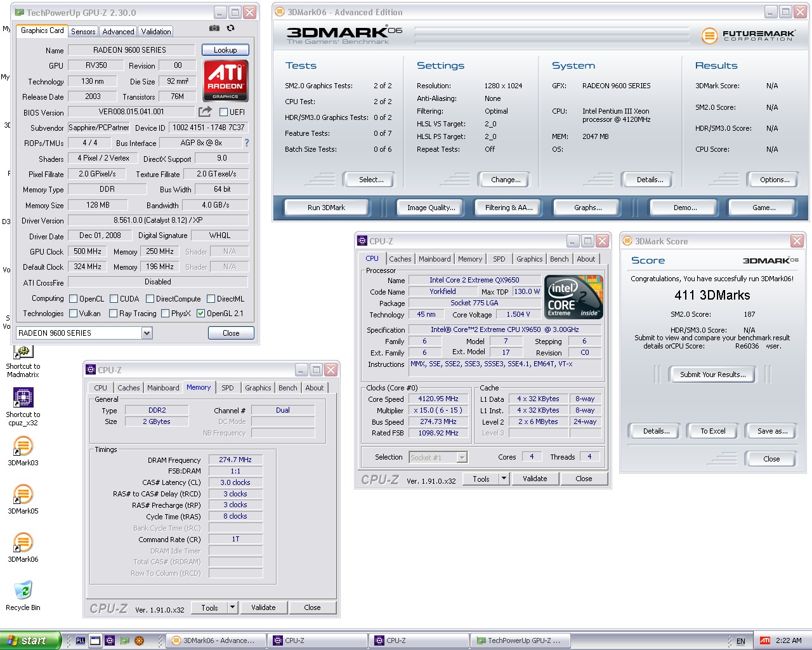The image size is (812, 650).
Task: Toggle the CUDA checkbox
Action: (114, 298)
